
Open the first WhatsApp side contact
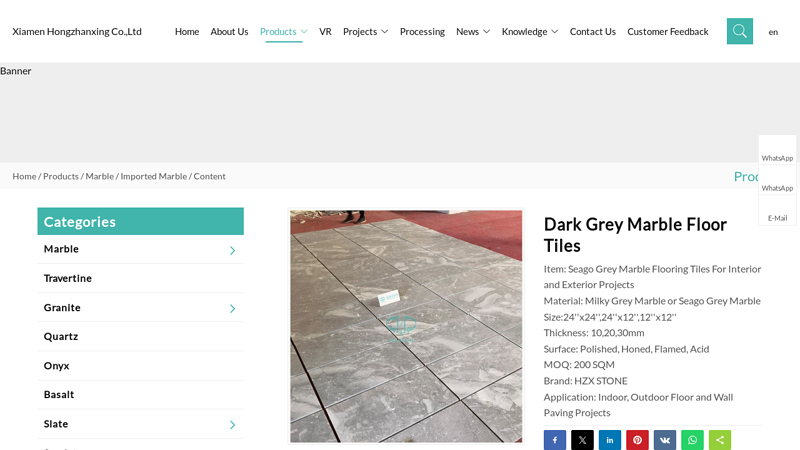[777, 151]
